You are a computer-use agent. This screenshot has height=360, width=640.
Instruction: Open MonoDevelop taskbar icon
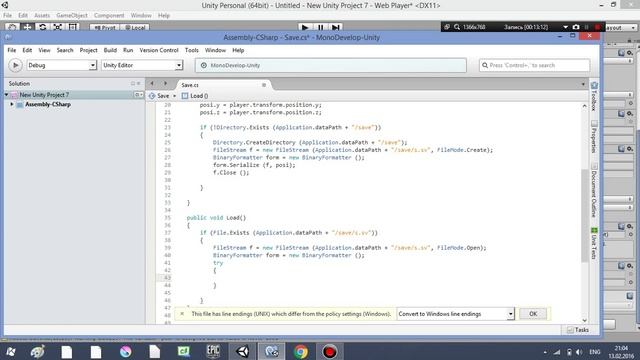pyautogui.click(x=272, y=351)
